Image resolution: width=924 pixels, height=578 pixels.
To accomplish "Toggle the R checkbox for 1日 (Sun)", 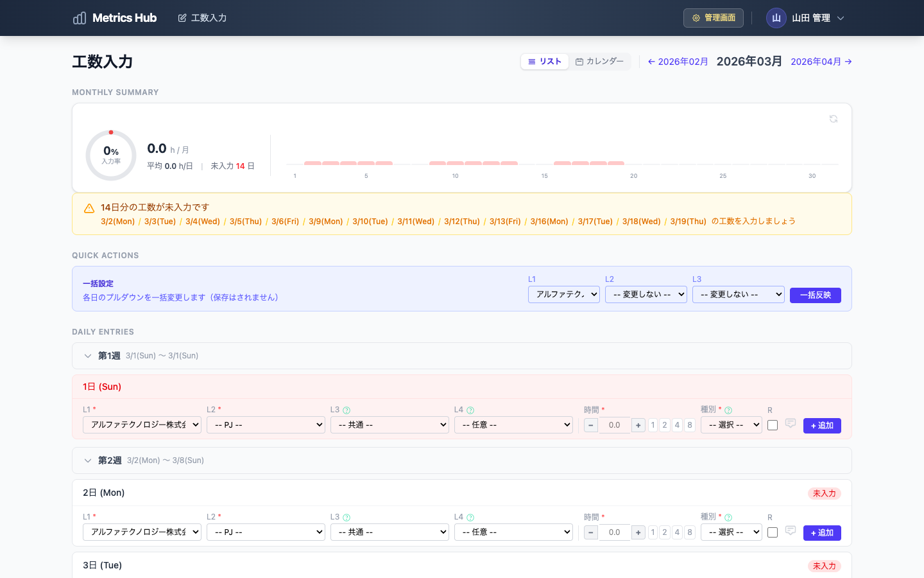I will click(773, 425).
